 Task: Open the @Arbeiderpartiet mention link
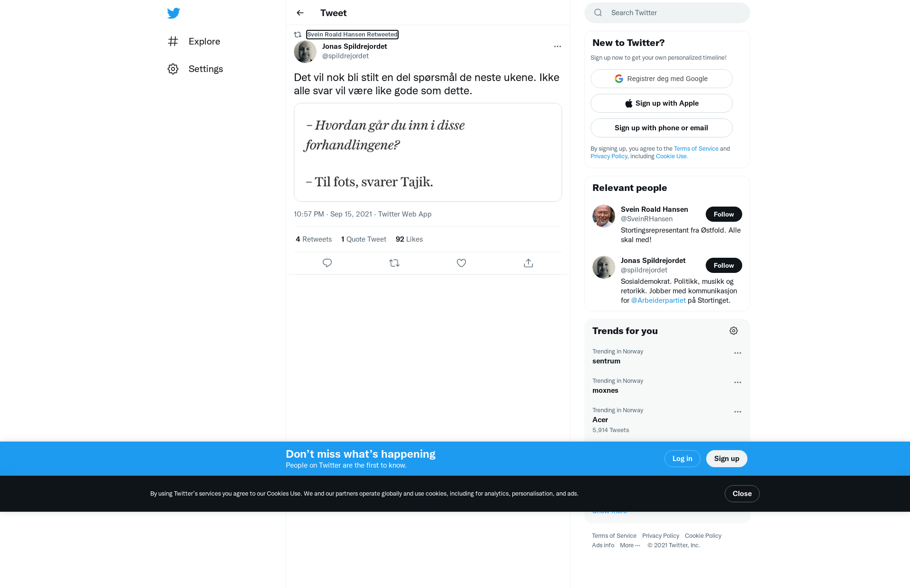[x=658, y=300]
